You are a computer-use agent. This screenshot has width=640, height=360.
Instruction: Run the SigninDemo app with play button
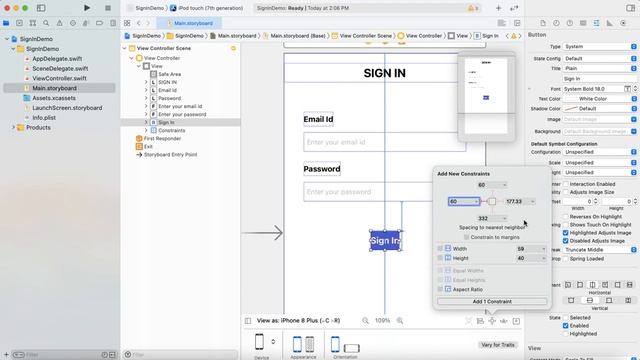coord(87,8)
